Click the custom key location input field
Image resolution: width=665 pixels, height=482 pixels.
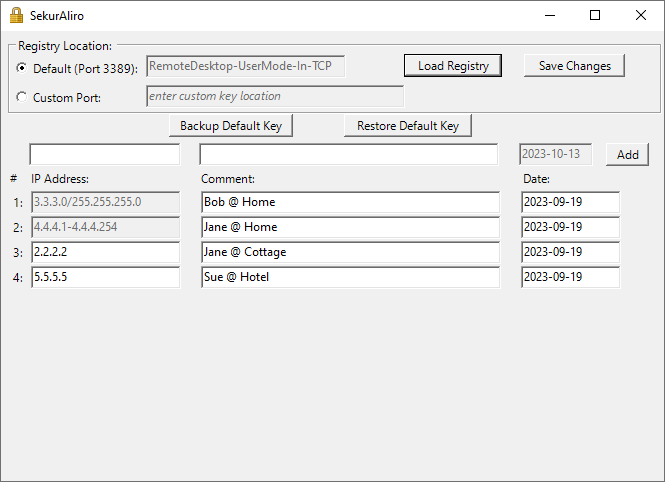pyautogui.click(x=275, y=96)
